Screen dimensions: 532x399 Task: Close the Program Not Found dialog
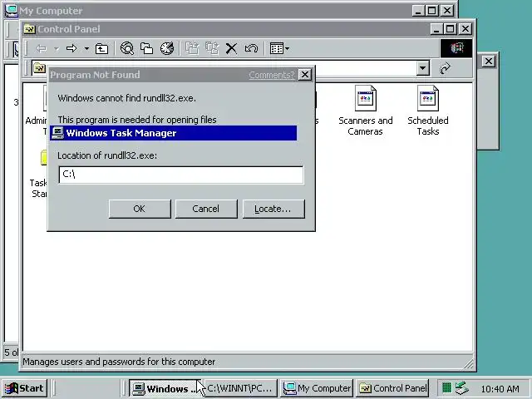pyautogui.click(x=305, y=75)
